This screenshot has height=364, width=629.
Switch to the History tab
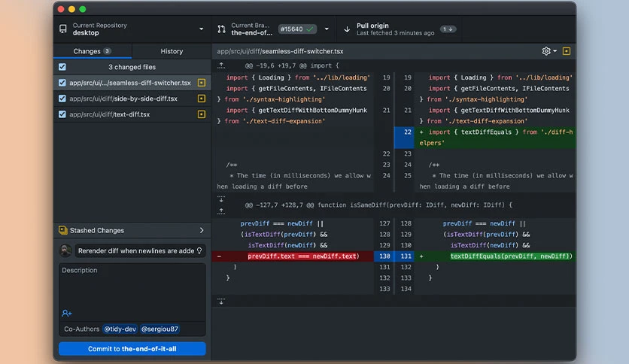click(x=172, y=51)
